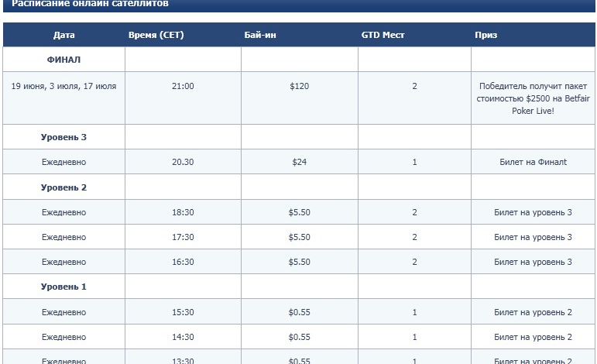
Task: Click the Билет на Финалт prize cell
Action: pos(533,162)
